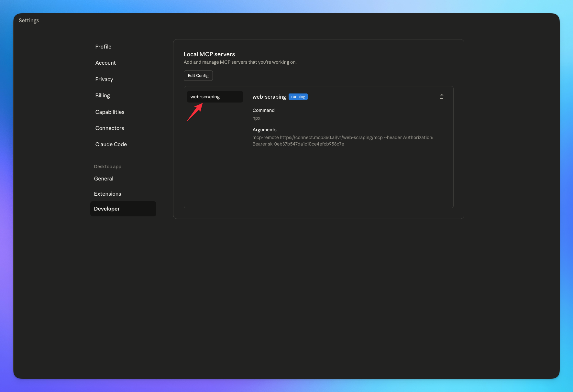The image size is (573, 392).
Task: Navigate to Billing settings
Action: [x=103, y=95]
